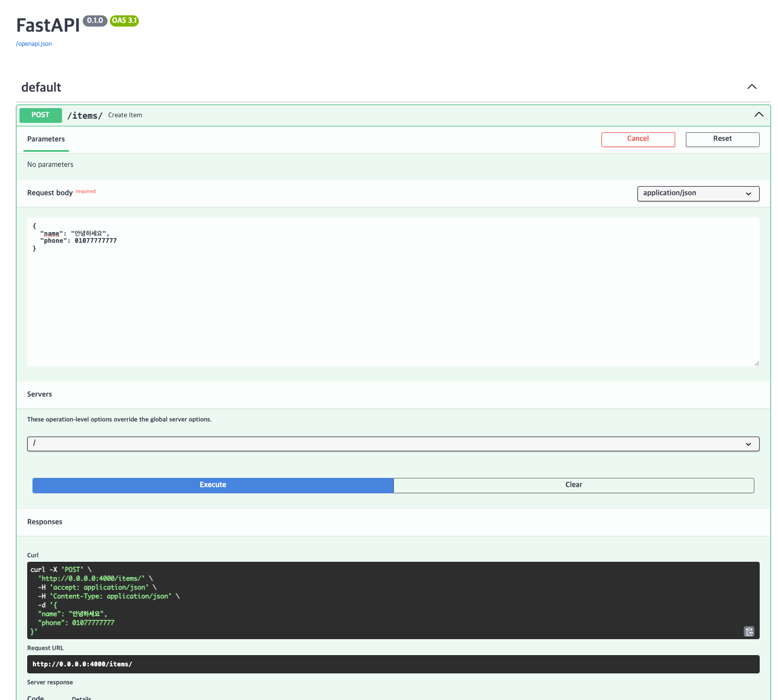Click the No parameters text
Viewport: 778px width, 700px height.
coord(50,165)
